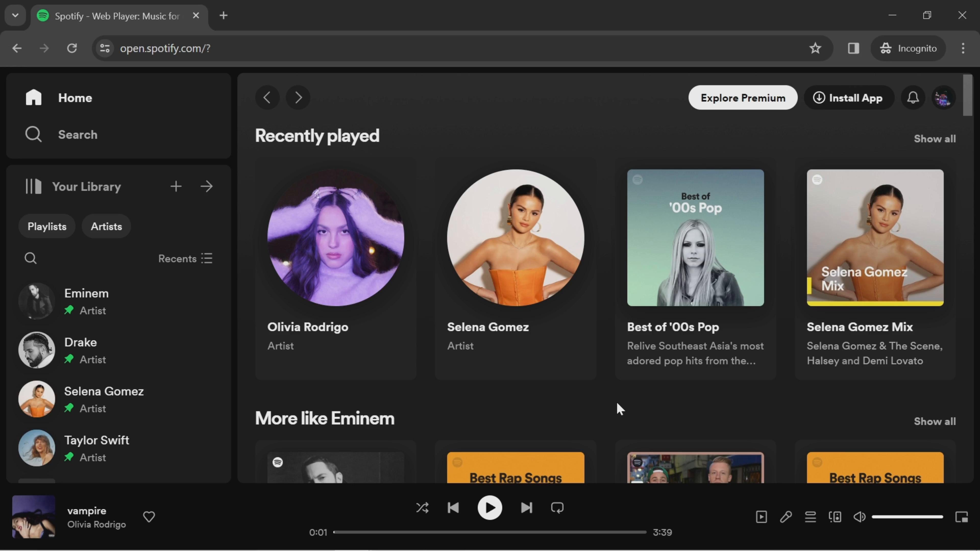Expand the Your Library arrow button

pyautogui.click(x=207, y=186)
